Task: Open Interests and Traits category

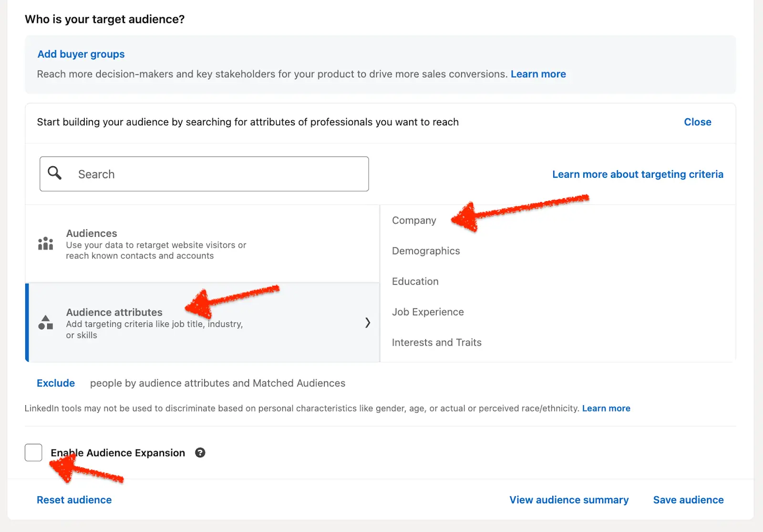Action: pyautogui.click(x=436, y=343)
